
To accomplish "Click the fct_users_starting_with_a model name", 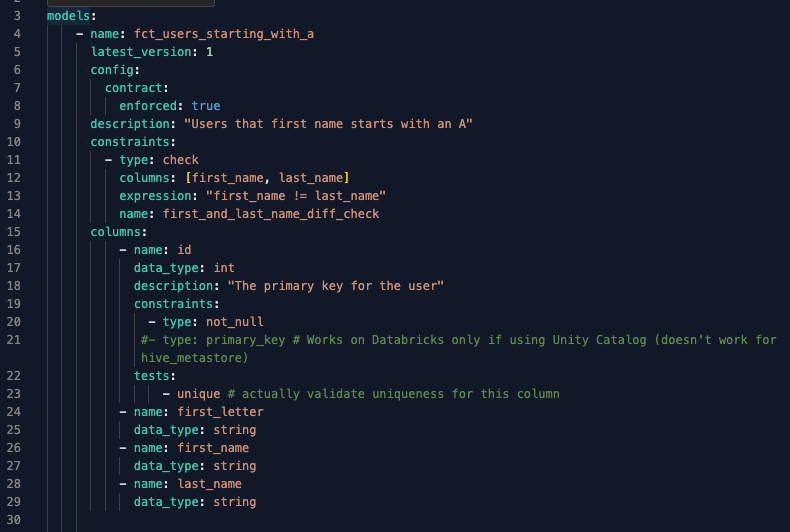I will pos(224,34).
